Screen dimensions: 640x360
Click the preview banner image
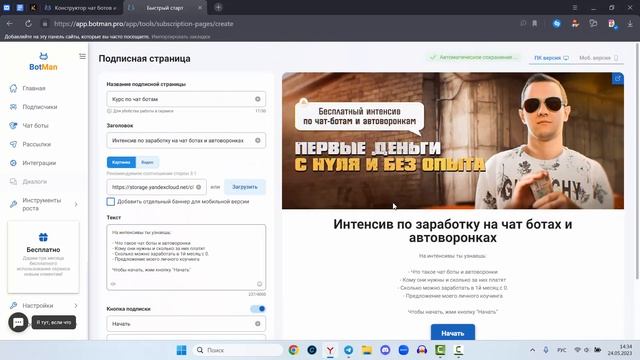453,141
